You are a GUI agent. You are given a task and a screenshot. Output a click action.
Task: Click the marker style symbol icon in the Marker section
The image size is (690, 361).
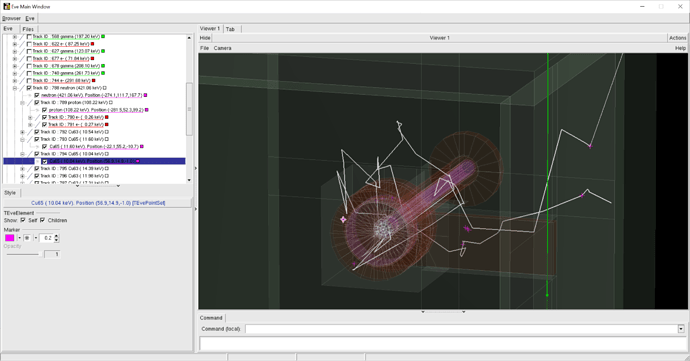pos(27,238)
